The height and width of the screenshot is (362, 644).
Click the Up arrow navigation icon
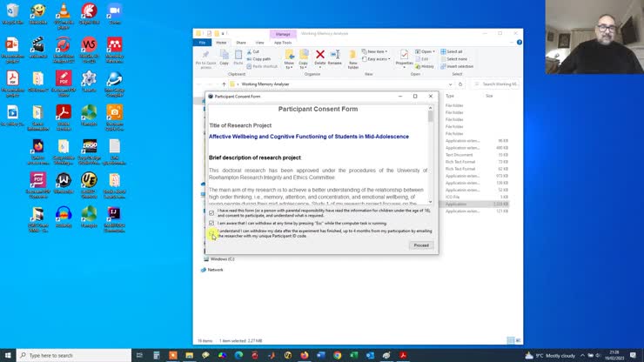pyautogui.click(x=224, y=84)
